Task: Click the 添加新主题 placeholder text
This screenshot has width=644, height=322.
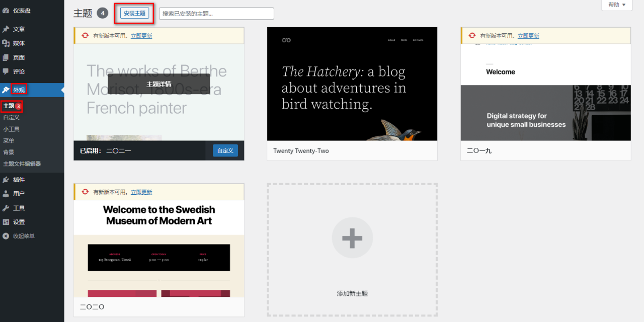Action: (352, 293)
